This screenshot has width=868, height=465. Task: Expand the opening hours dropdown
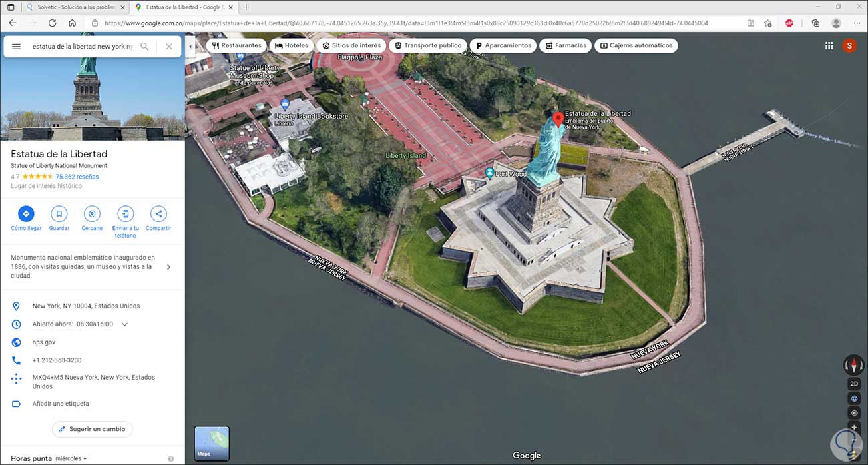point(124,324)
